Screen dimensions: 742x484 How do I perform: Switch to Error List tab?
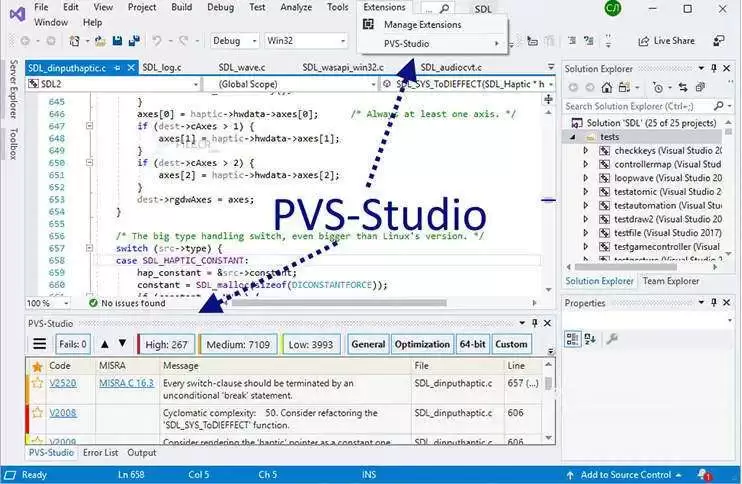(x=100, y=453)
